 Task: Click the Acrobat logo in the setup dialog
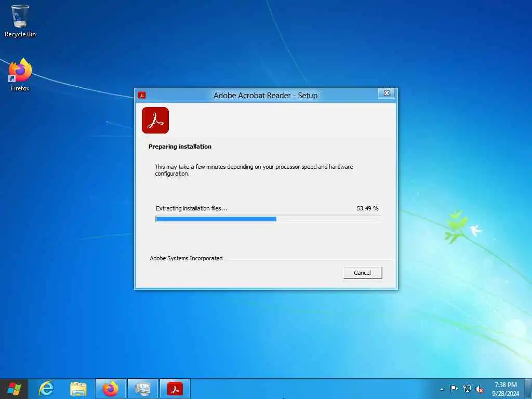(155, 121)
